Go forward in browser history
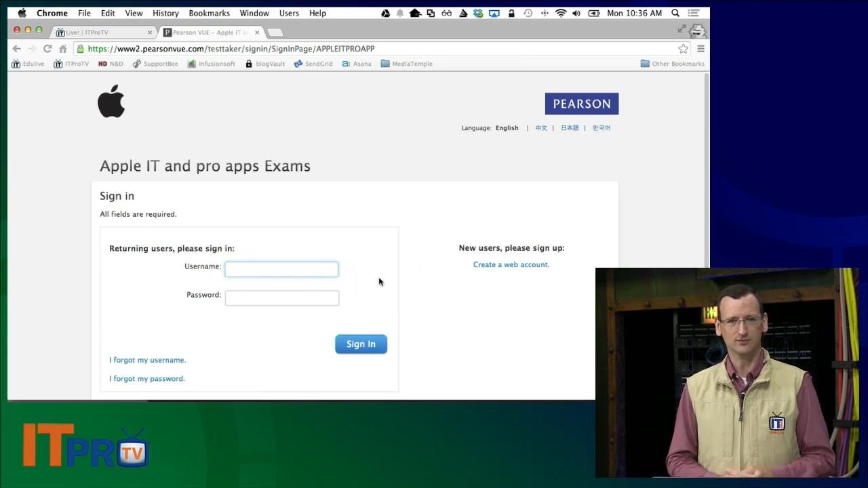The width and height of the screenshot is (868, 488). [x=32, y=49]
